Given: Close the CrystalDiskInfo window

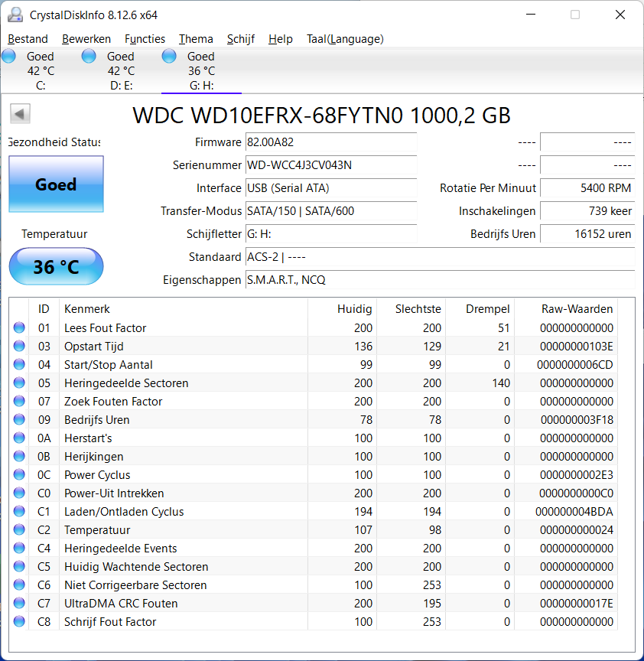Looking at the screenshot, I should (x=620, y=15).
